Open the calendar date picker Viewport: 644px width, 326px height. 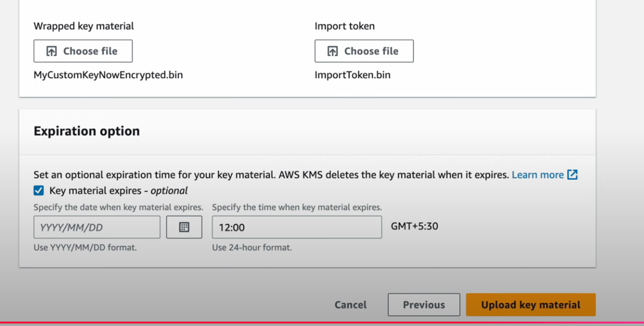point(184,227)
